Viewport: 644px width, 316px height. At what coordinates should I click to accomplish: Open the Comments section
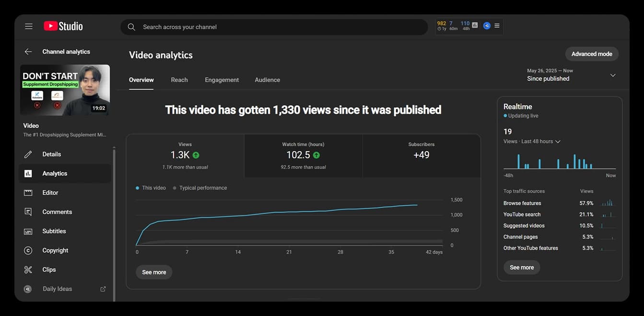coord(29,211)
